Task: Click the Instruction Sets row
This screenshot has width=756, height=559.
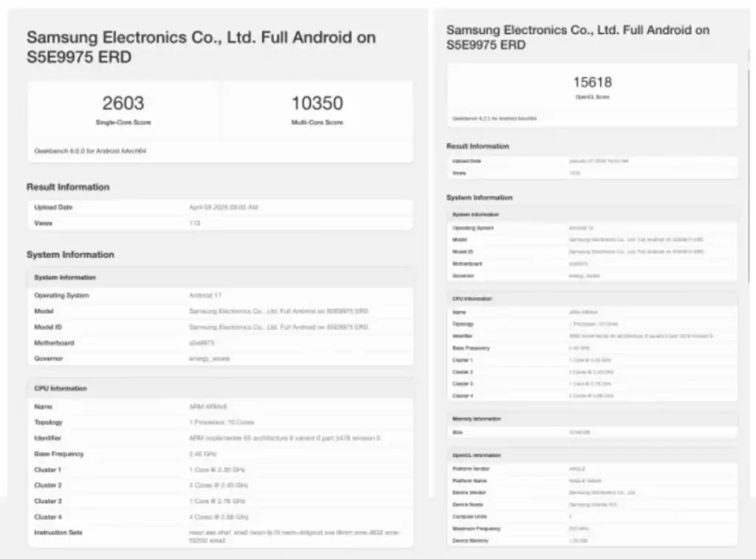Action: pyautogui.click(x=220, y=536)
